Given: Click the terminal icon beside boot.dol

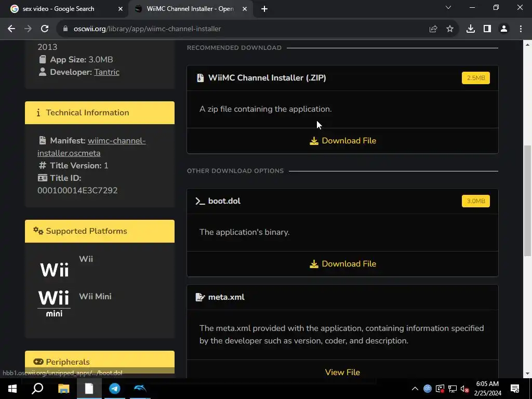Looking at the screenshot, I should pos(200,201).
